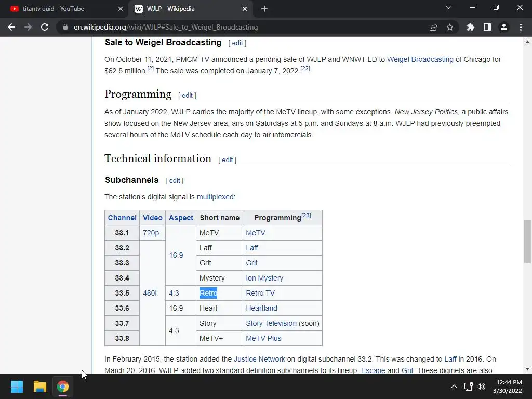Open the MeTV programming link
The width and height of the screenshot is (532, 399).
click(x=256, y=233)
